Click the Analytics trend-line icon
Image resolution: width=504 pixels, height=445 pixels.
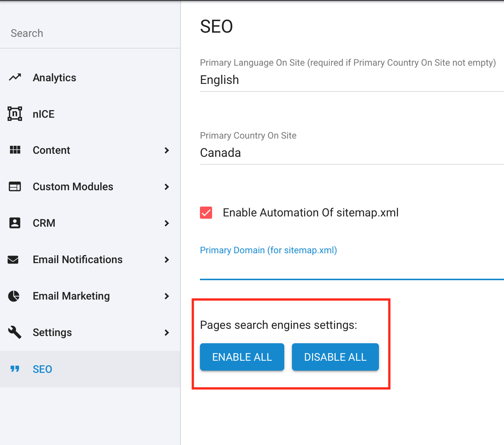pyautogui.click(x=15, y=77)
